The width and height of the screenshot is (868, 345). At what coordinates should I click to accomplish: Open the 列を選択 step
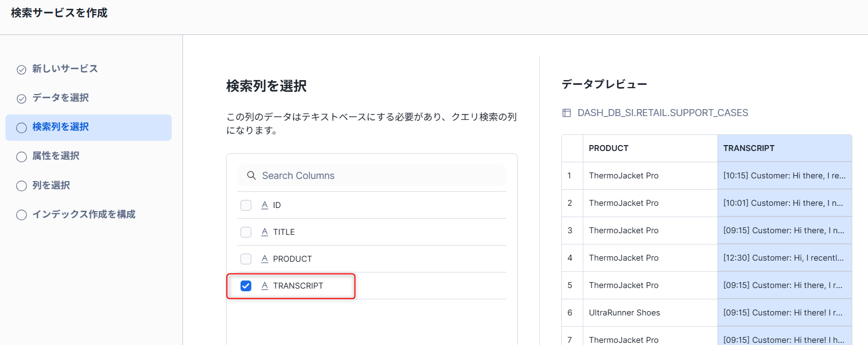click(x=51, y=185)
